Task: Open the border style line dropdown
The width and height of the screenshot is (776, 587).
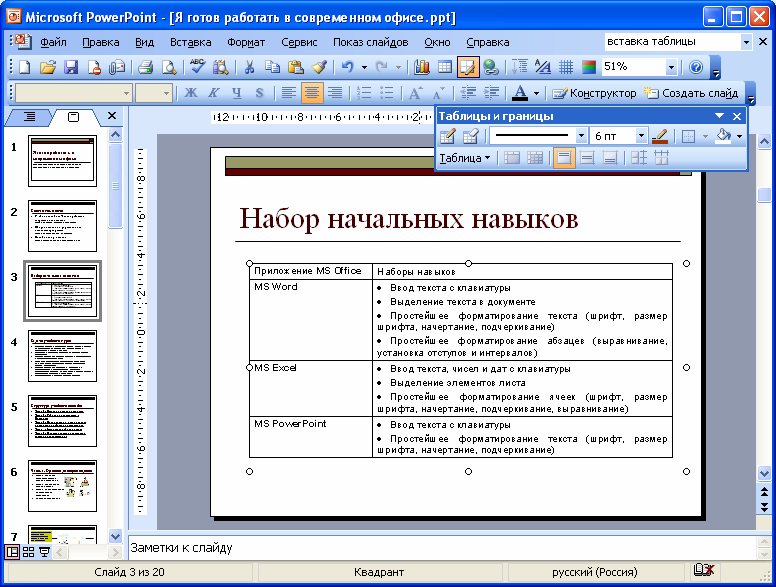Action: click(x=582, y=136)
